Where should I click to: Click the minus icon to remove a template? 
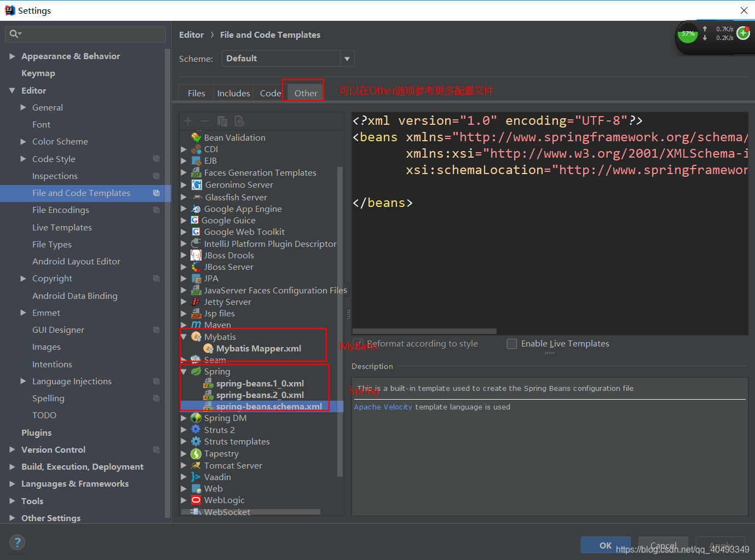[x=205, y=121]
